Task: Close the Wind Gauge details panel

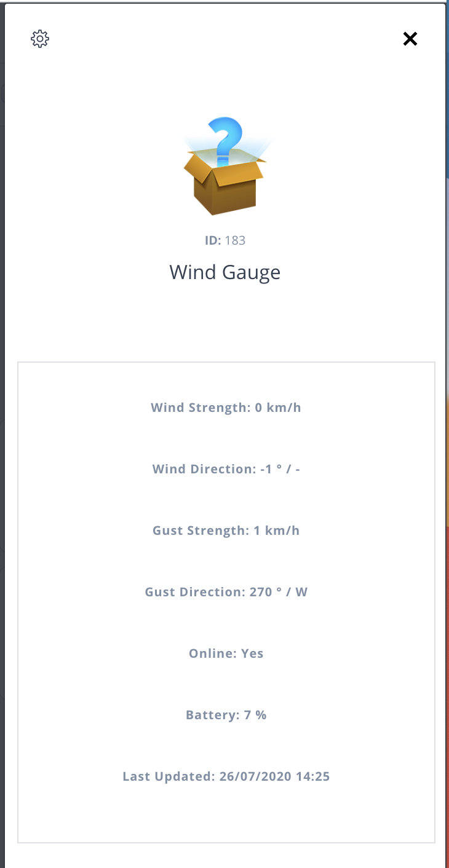Action: click(410, 39)
